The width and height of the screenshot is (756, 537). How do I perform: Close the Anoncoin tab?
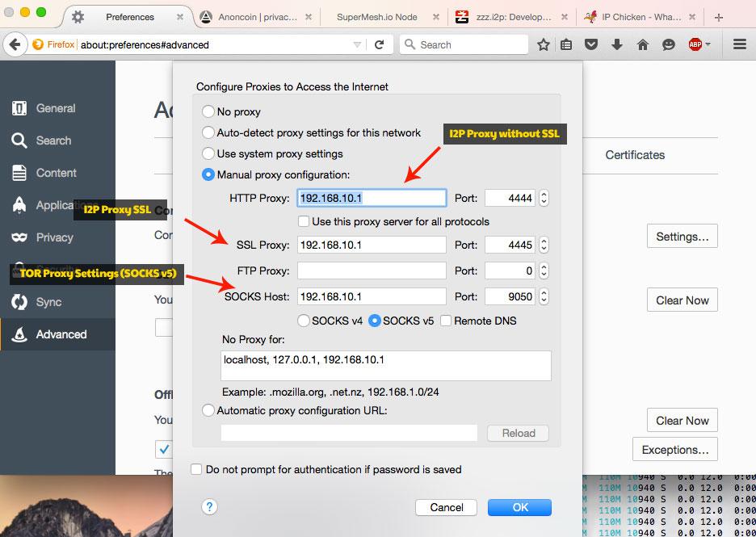coord(309,17)
